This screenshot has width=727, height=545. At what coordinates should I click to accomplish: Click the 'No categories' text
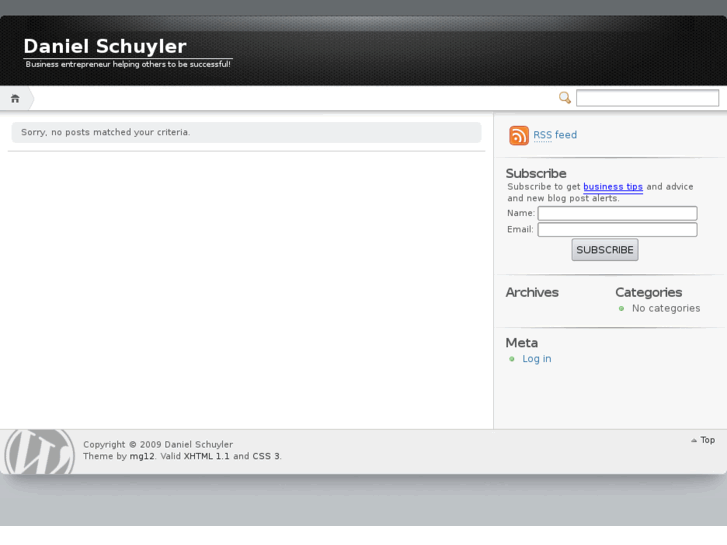click(x=666, y=308)
